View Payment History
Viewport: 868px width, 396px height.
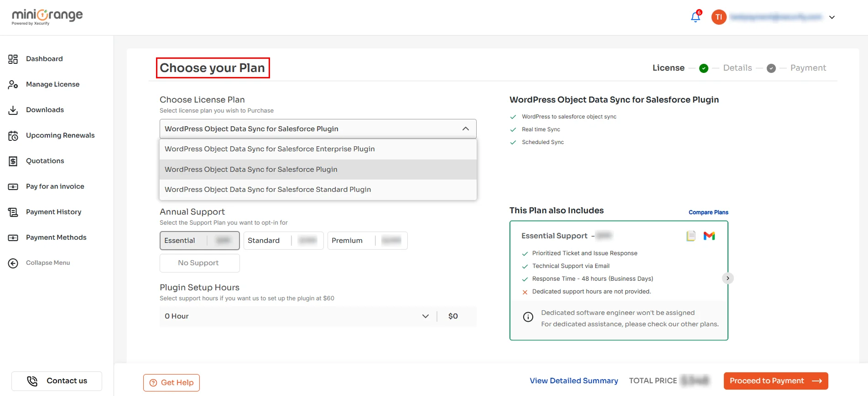pyautogui.click(x=53, y=212)
